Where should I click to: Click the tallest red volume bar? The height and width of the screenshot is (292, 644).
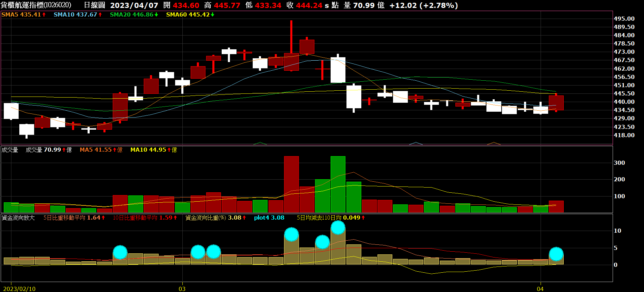(x=292, y=184)
